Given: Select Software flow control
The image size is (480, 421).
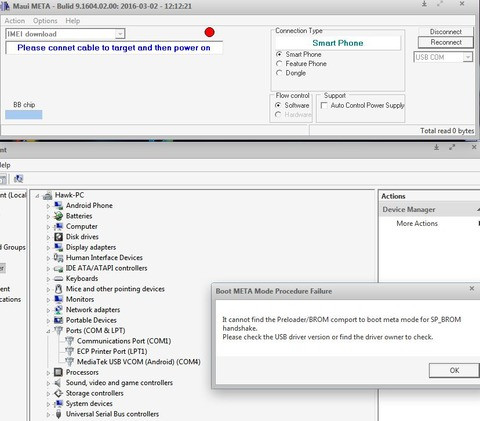Looking at the screenshot, I should (x=278, y=105).
